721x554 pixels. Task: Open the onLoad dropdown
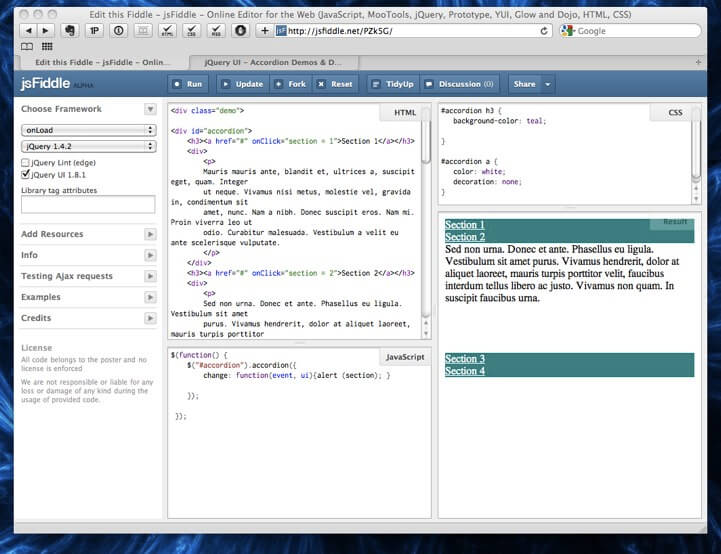click(x=88, y=130)
